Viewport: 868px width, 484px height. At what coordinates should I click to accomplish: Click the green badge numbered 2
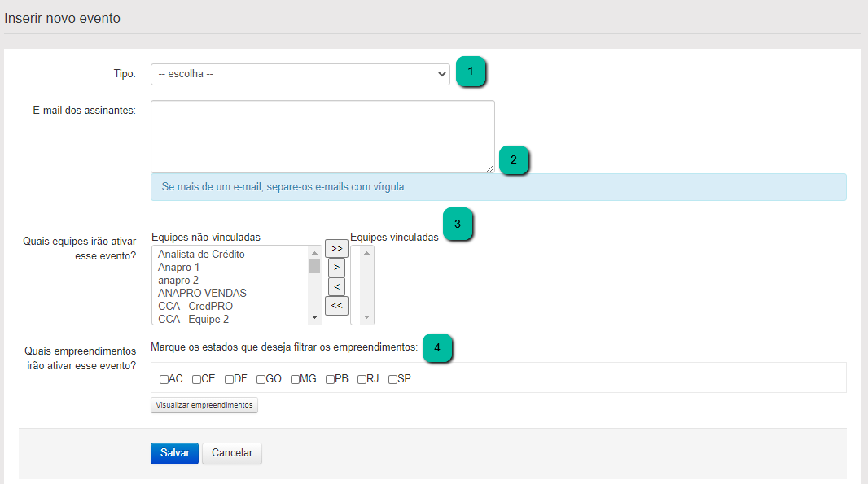pos(514,160)
